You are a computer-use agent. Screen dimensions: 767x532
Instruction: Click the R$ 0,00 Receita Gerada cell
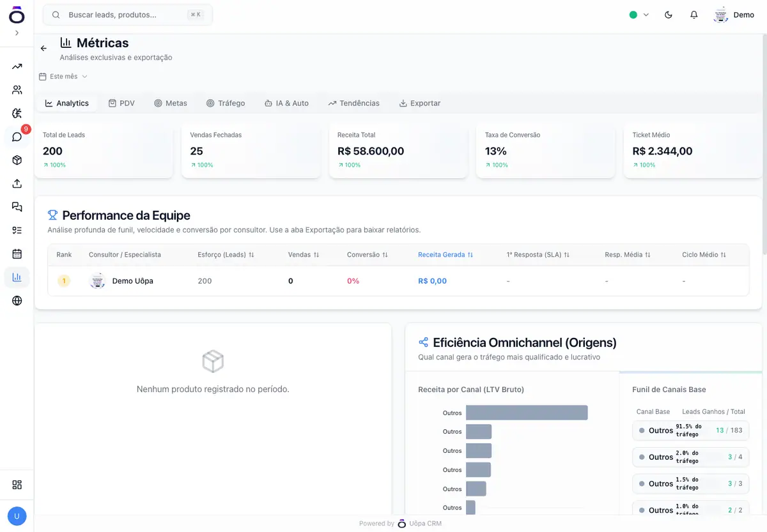pos(432,281)
